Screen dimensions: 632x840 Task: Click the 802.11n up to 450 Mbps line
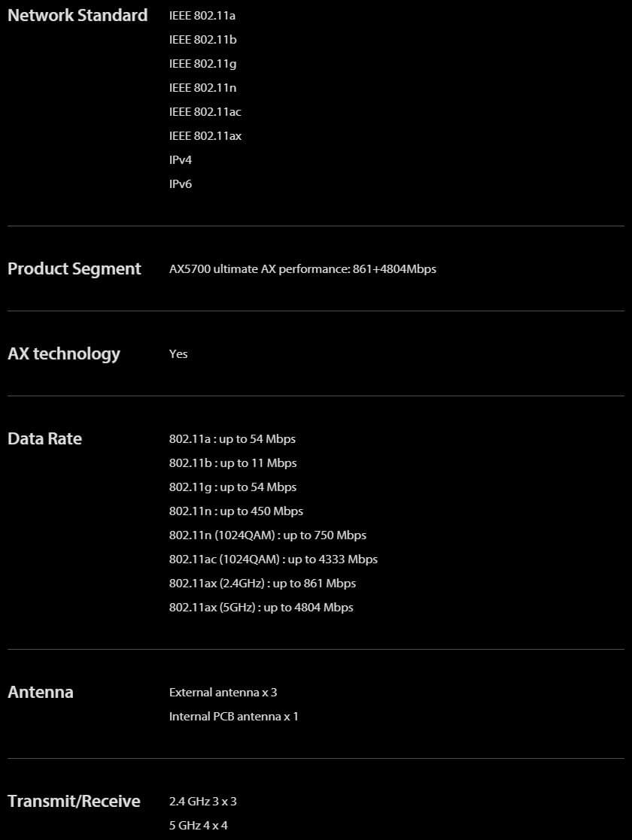tap(235, 511)
